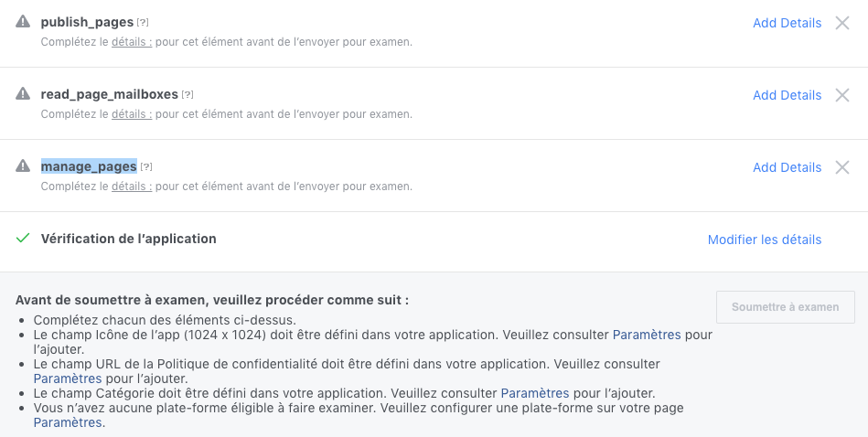Image resolution: width=868 pixels, height=437 pixels.
Task: Click Add Details for publish_pages
Action: [x=787, y=23]
